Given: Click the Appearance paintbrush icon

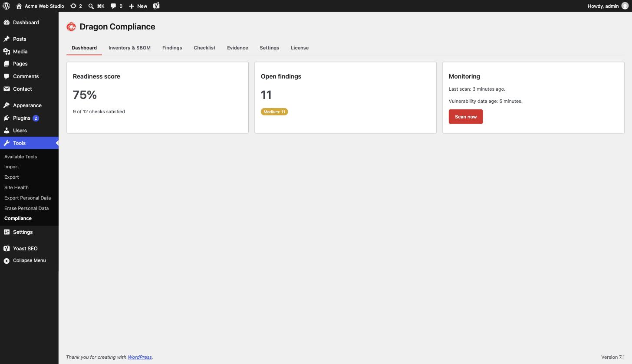Looking at the screenshot, I should pos(7,105).
